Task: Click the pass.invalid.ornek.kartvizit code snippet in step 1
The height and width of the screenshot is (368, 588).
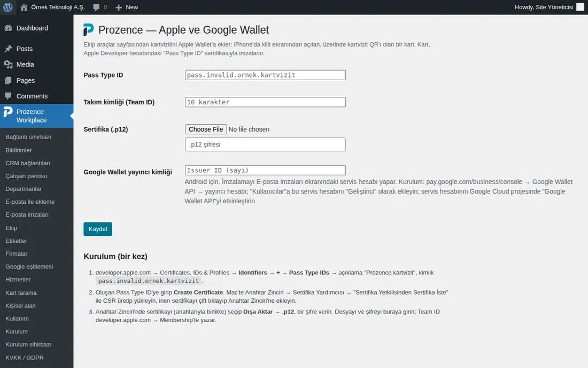Action: (x=149, y=281)
